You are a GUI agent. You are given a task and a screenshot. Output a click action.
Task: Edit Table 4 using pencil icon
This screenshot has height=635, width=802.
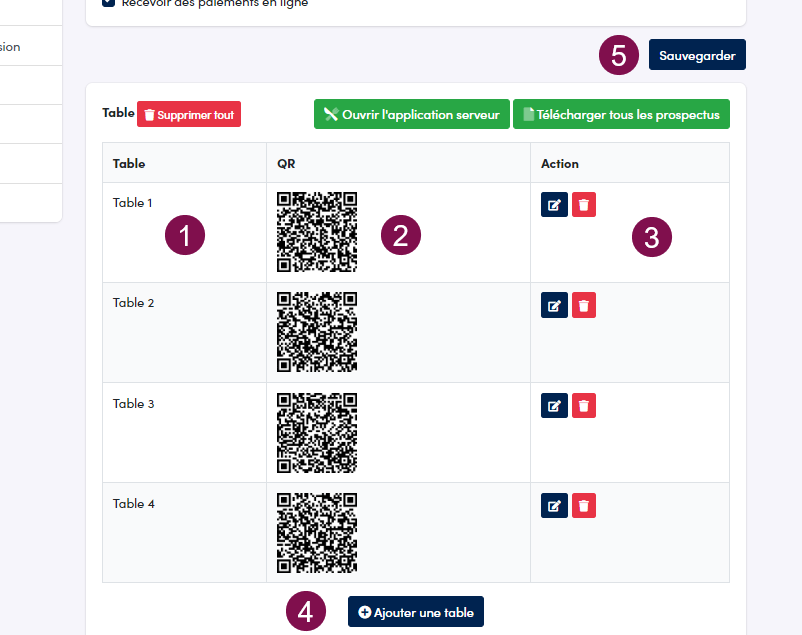click(554, 506)
